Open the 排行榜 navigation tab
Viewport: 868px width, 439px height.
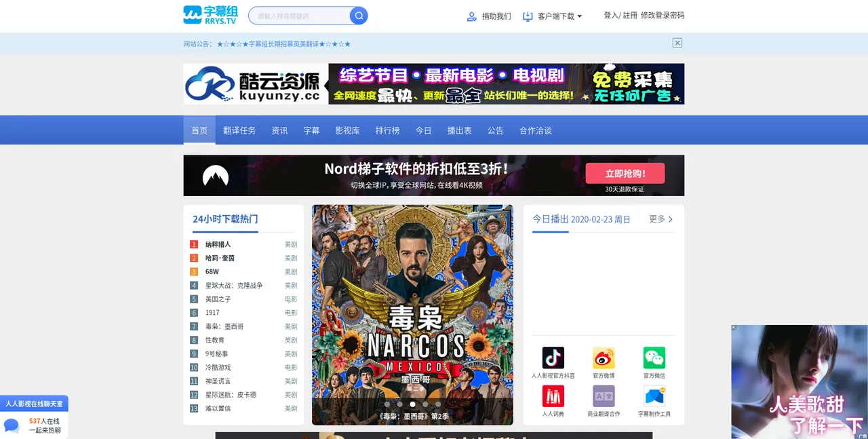[x=388, y=130]
